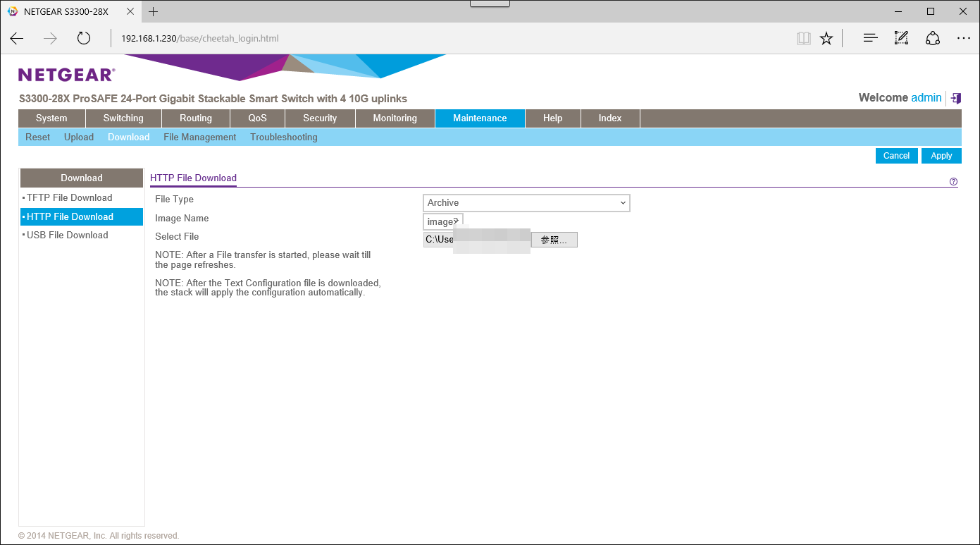
Task: Click the note about File transfer started
Action: click(263, 260)
